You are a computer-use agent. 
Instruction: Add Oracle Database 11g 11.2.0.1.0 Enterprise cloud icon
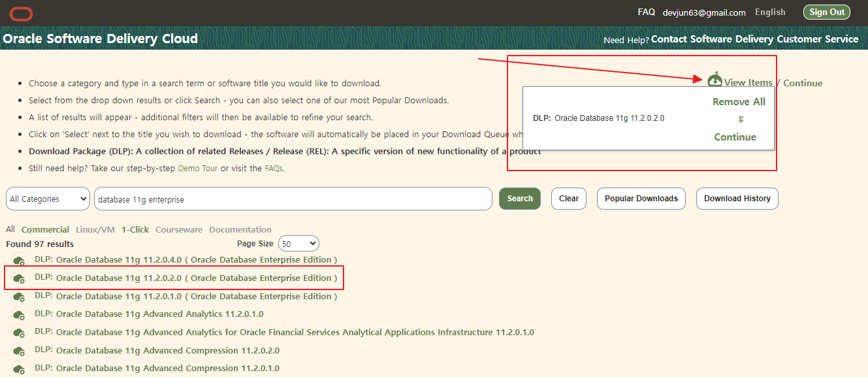point(20,297)
